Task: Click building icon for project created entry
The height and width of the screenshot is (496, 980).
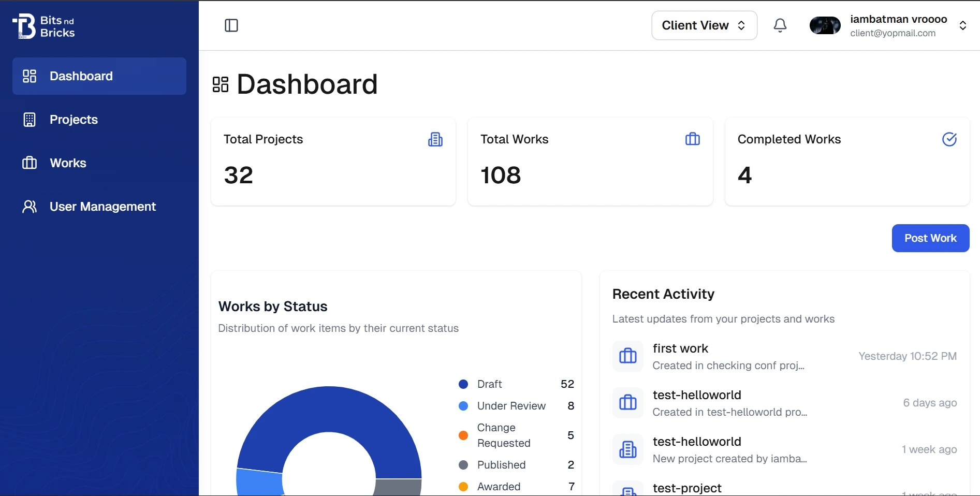Action: point(627,449)
